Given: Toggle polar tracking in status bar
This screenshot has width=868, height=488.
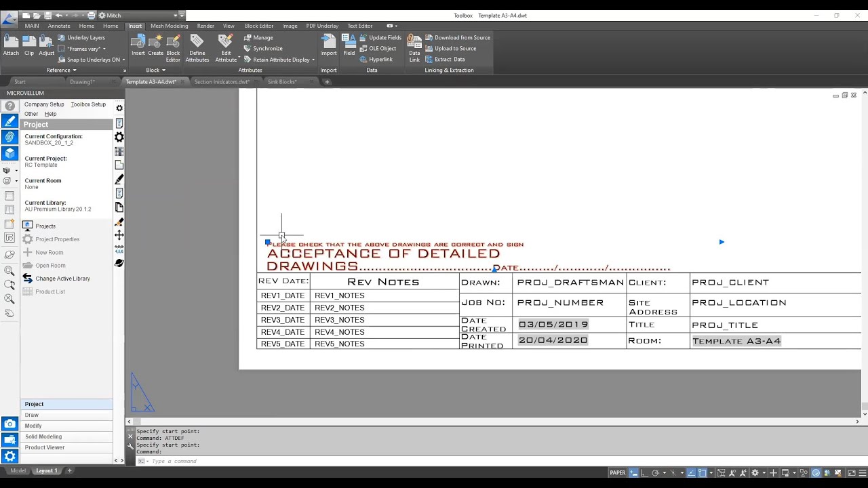Looking at the screenshot, I should pos(656,472).
